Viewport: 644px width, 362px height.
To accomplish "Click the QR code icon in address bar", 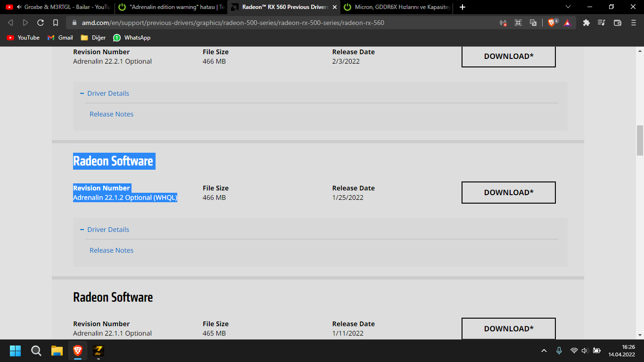I will (518, 23).
